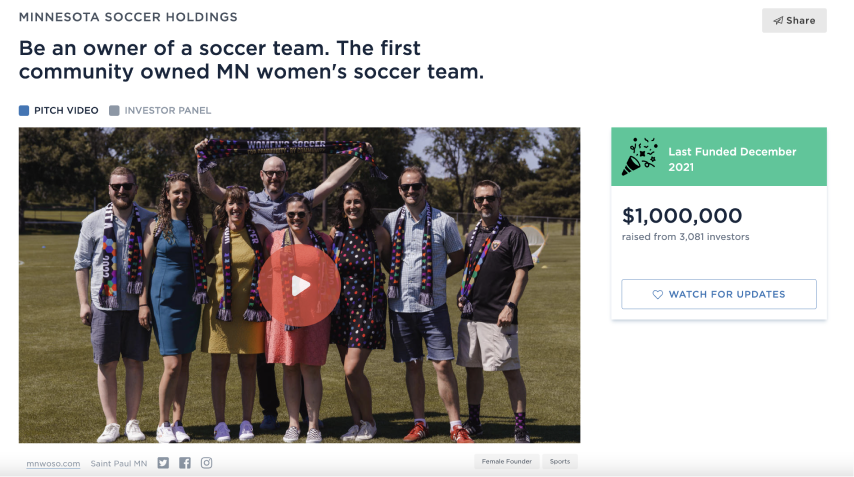This screenshot has height=477, width=854.
Task: Open the Twitter profile icon
Action: [163, 463]
